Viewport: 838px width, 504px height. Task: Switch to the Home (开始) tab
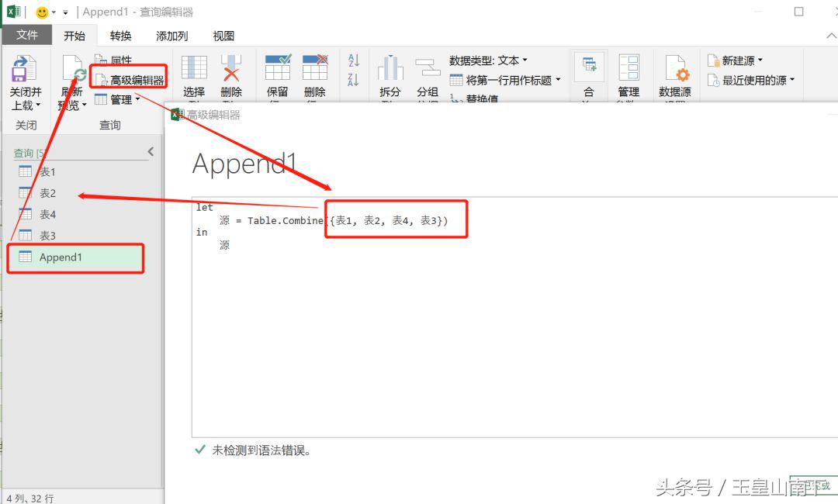74,36
